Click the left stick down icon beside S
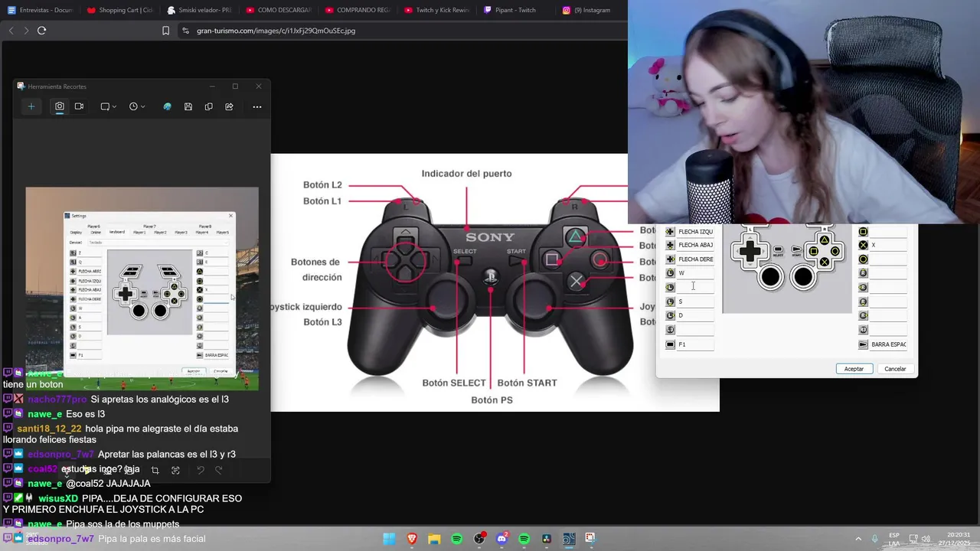980x551 pixels. point(671,302)
